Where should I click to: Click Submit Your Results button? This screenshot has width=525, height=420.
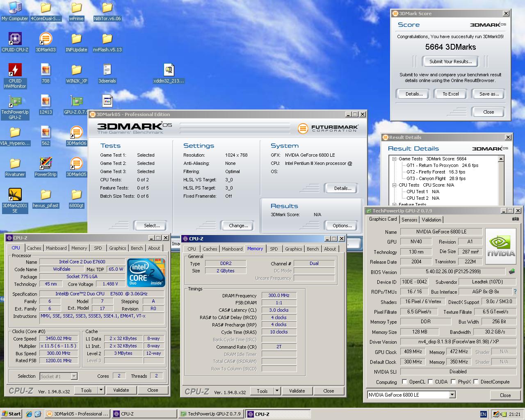[451, 62]
